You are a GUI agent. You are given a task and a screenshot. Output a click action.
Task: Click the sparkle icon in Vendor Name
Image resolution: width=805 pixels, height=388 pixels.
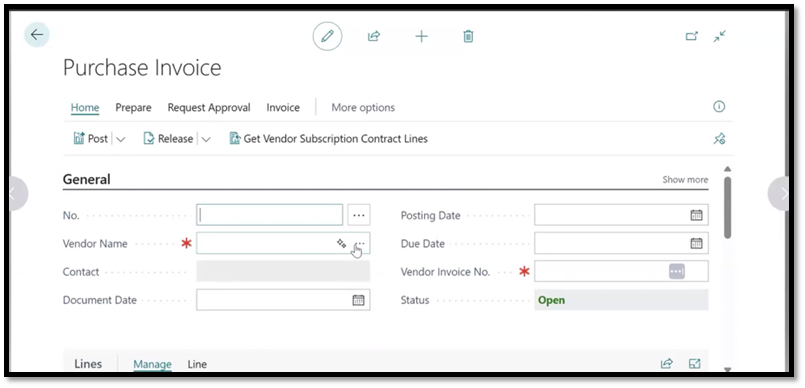(341, 243)
